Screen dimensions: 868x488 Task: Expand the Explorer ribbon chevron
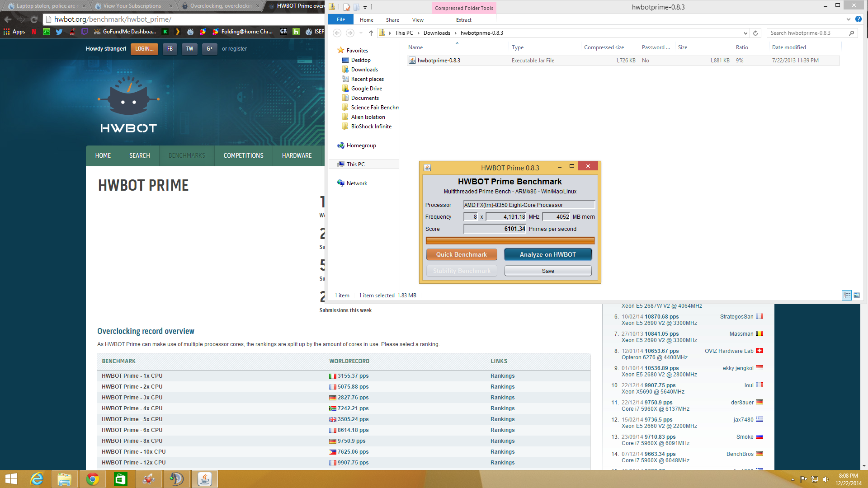848,19
